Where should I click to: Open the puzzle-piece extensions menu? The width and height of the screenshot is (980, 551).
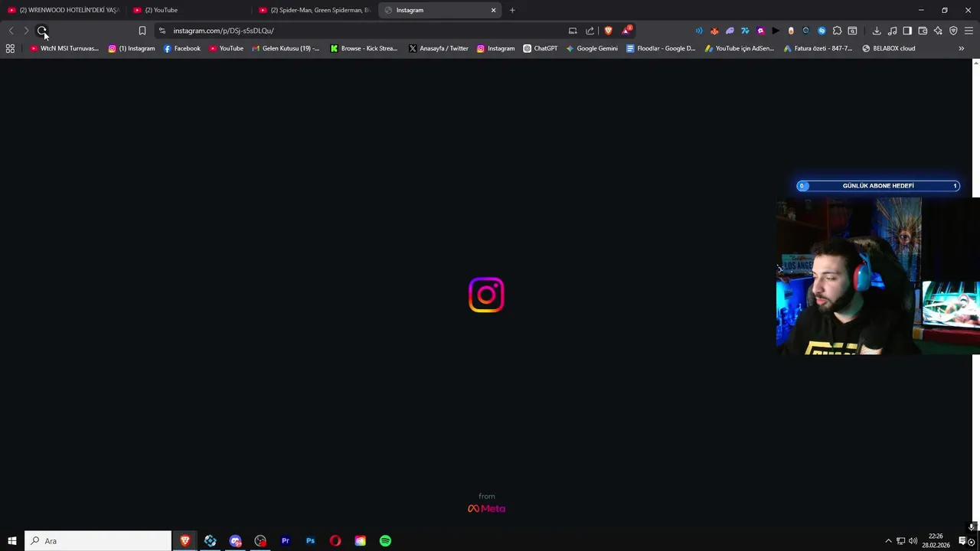837,31
